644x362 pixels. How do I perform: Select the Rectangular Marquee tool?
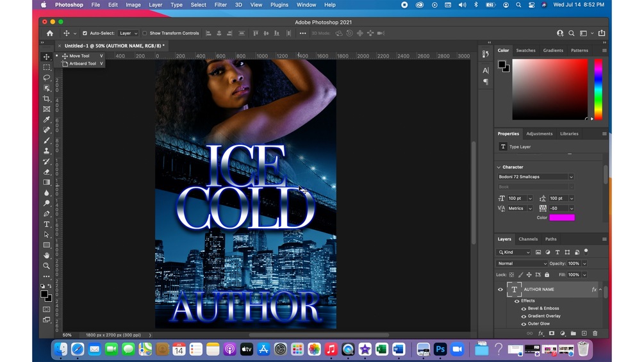tap(46, 67)
